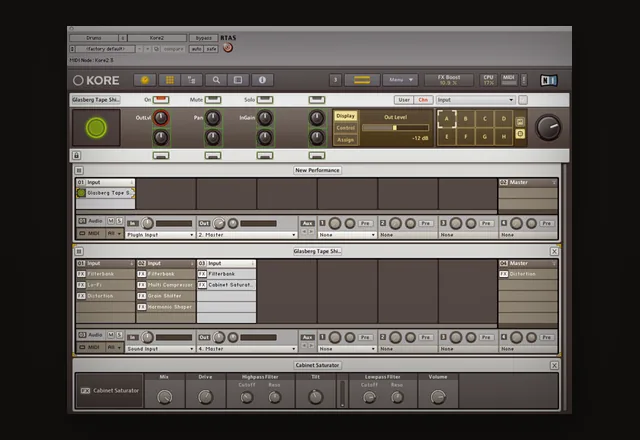Screen dimensions: 640x440
Task: Click the Drums track selector button
Action: pos(94,38)
